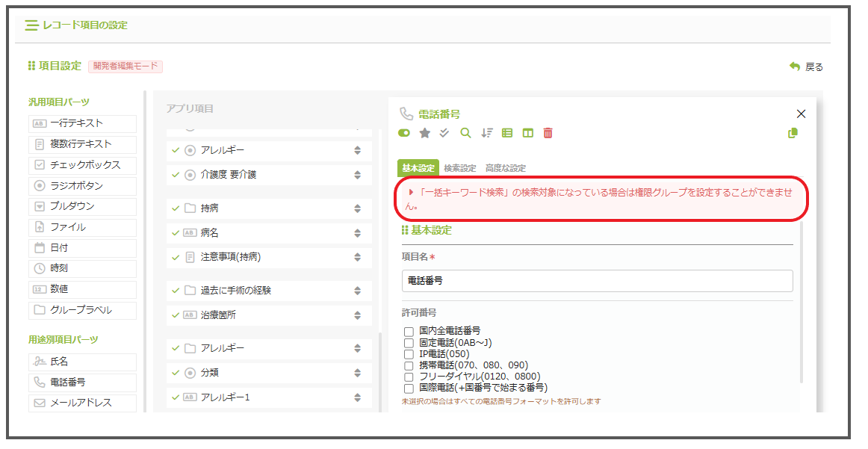Click sort arrows on 持病 row
868x449 pixels.
[x=357, y=208]
